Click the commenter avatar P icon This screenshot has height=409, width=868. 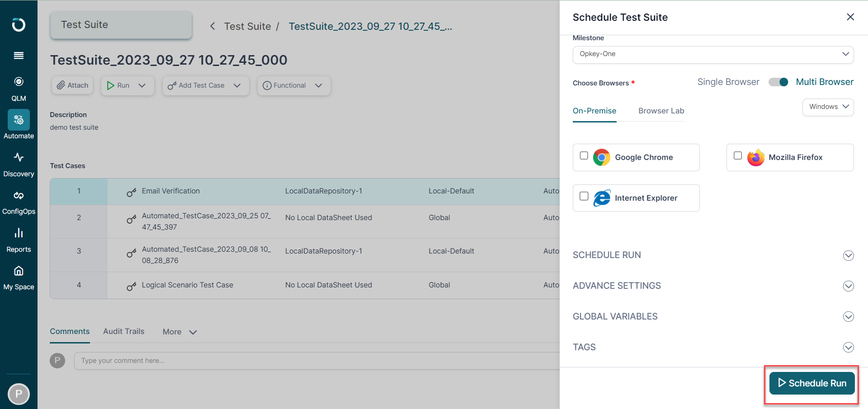57,361
